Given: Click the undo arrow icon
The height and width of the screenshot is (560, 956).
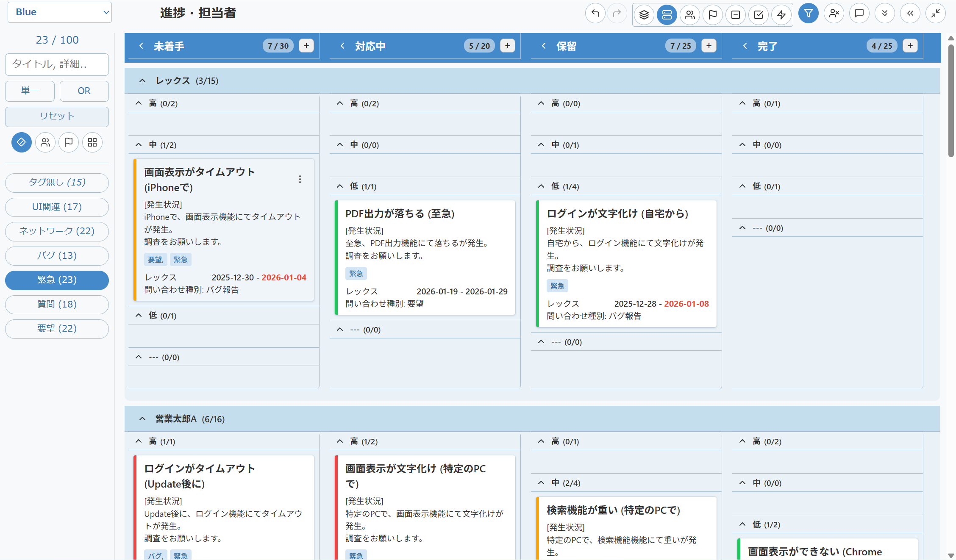Looking at the screenshot, I should [x=595, y=14].
